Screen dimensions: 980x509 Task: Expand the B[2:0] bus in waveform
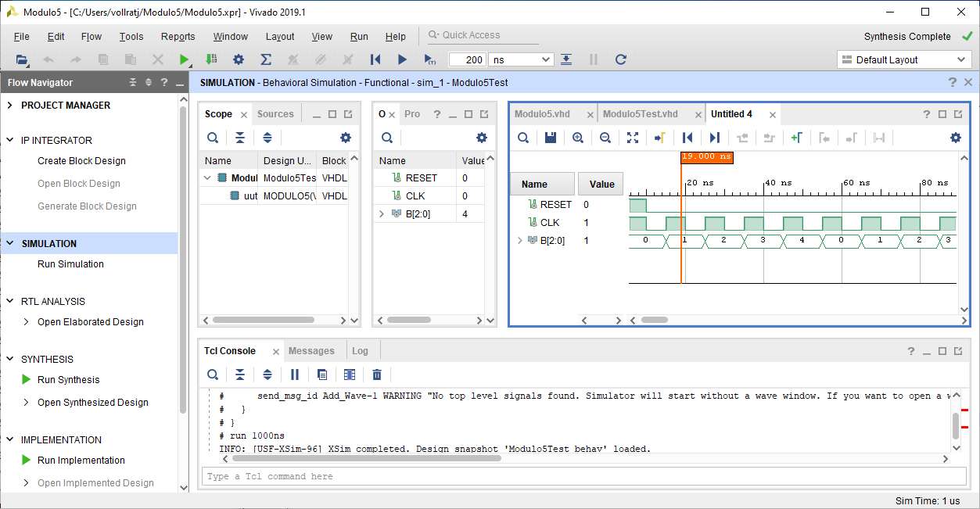click(x=520, y=240)
